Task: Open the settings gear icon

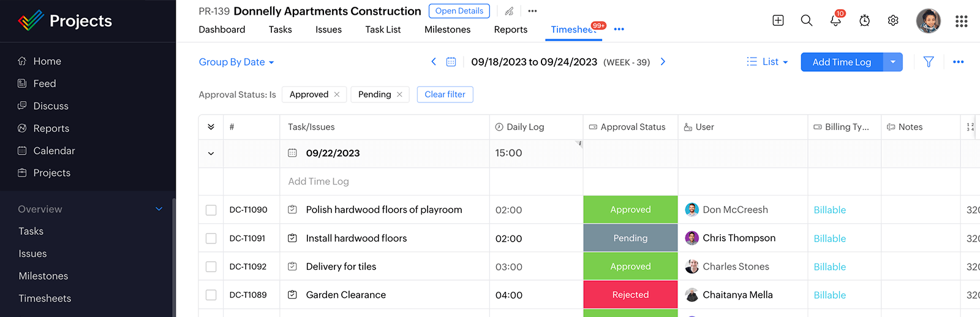Action: (x=893, y=21)
